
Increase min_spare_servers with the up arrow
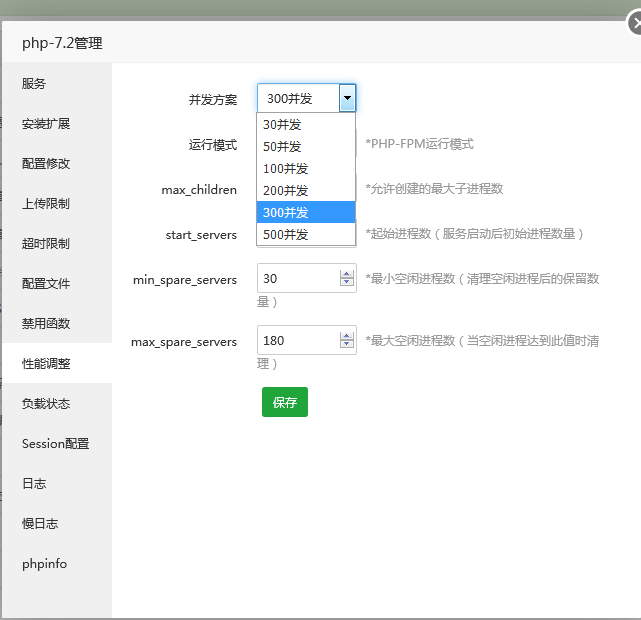pyautogui.click(x=347, y=273)
